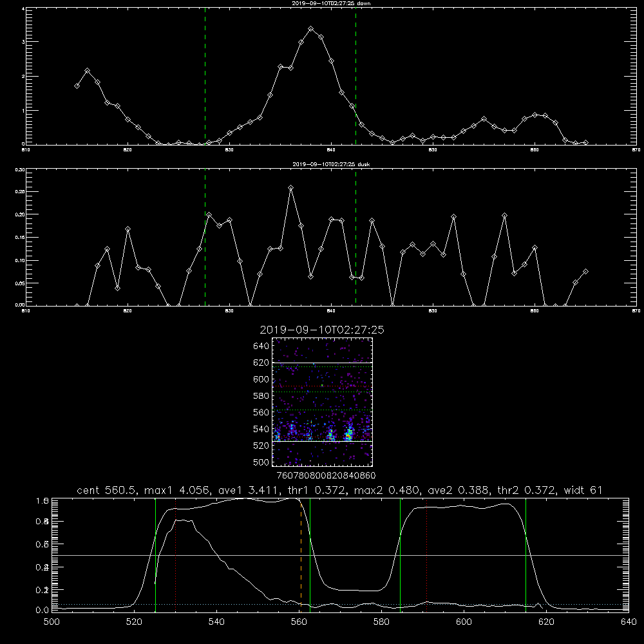This screenshot has width=644, height=644.
Task: Click the '540' x-axis label of bottom plot
Action: coord(216,622)
